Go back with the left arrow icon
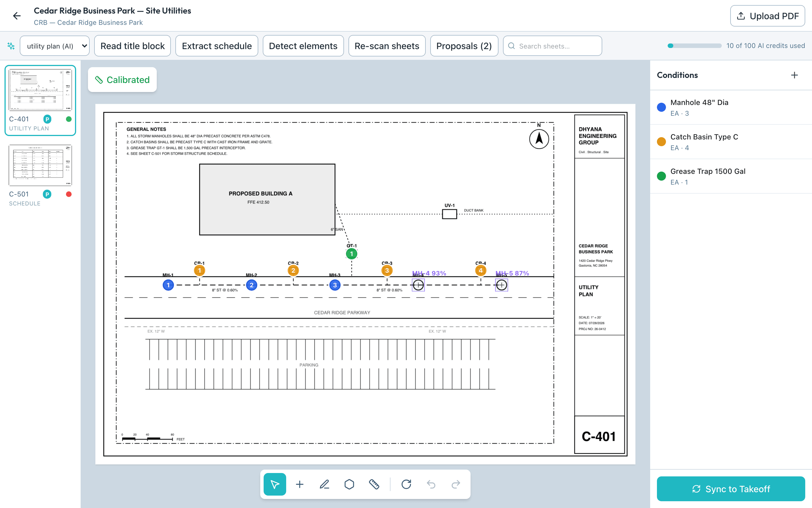The height and width of the screenshot is (508, 812). tap(17, 16)
